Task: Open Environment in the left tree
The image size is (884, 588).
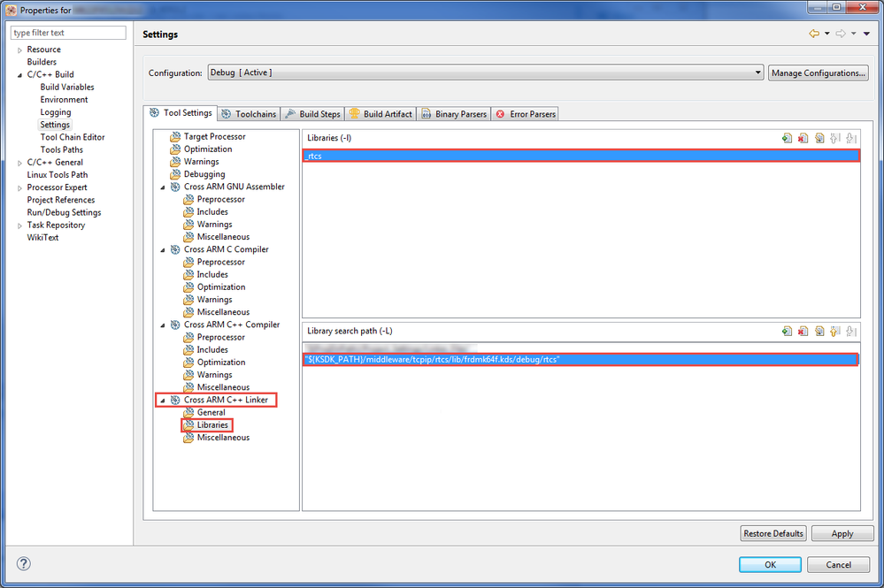Action: (x=64, y=100)
